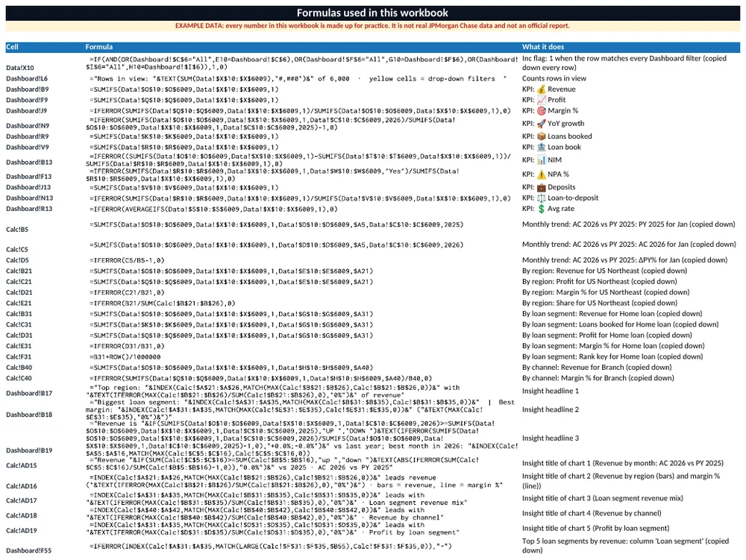Click the money bag icon beside Revenue

[541, 89]
